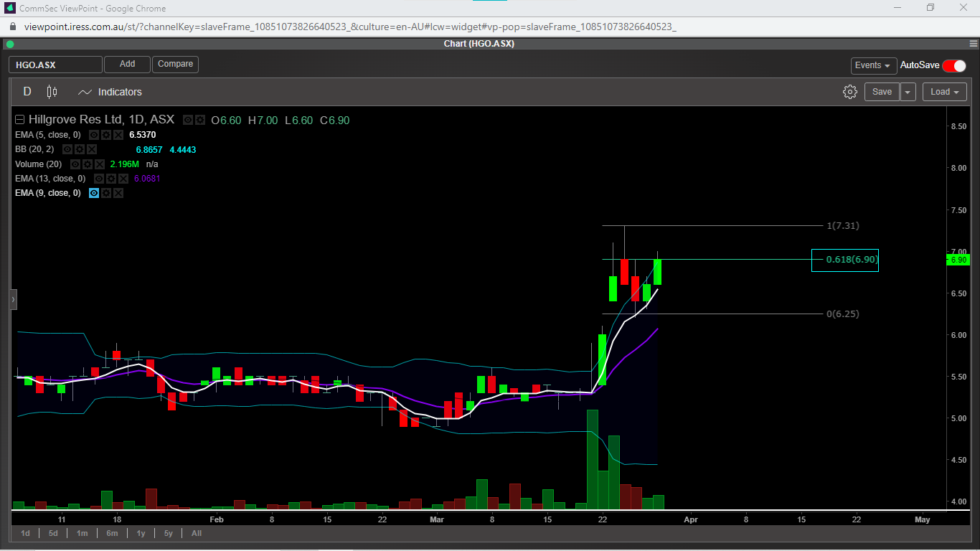Collapse the Hillgrove Res Ltd legend

[19, 121]
